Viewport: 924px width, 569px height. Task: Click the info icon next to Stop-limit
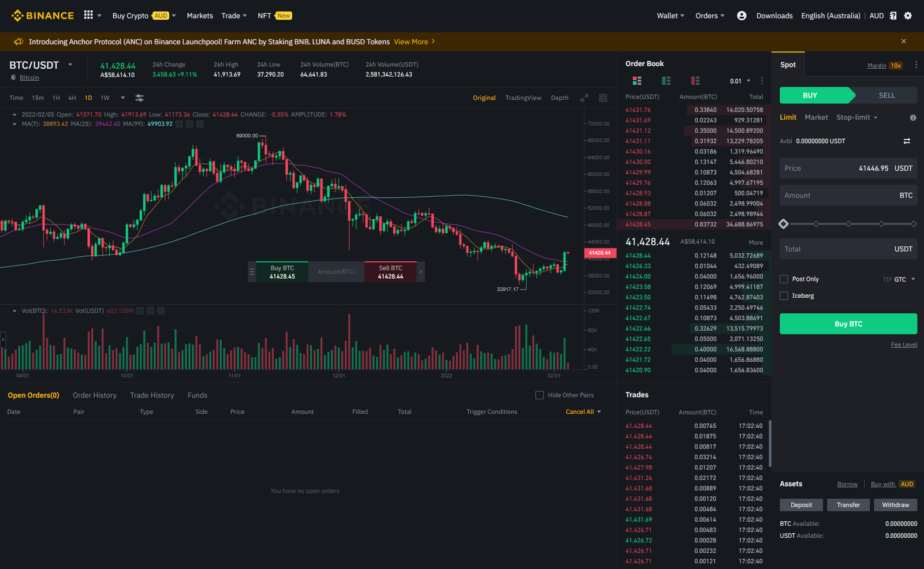[913, 118]
